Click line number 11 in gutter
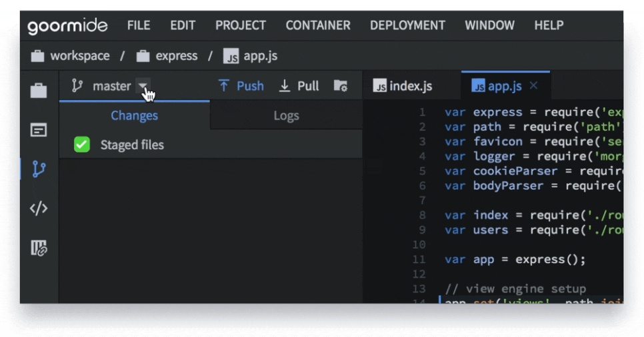Viewport: 644px width, 337px height. 419,260
